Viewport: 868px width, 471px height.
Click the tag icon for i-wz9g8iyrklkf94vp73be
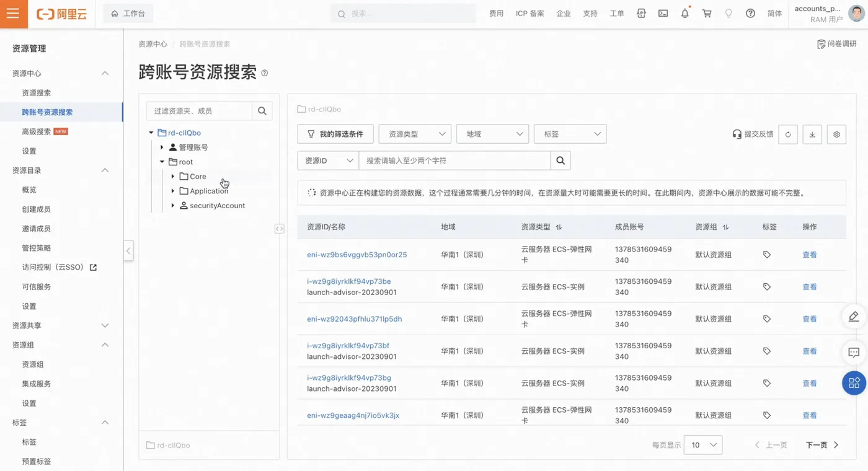[x=767, y=287]
